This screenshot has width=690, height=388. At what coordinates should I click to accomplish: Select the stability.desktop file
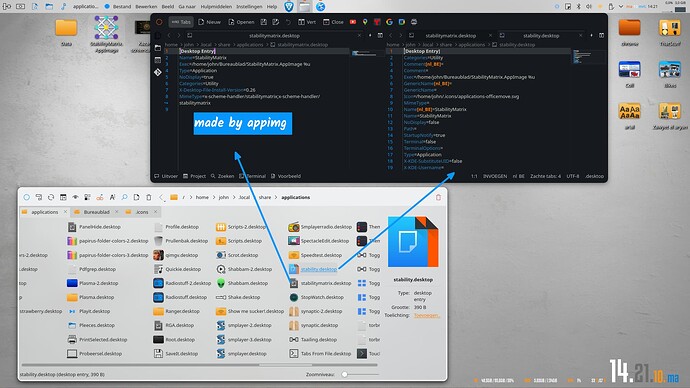click(x=313, y=269)
